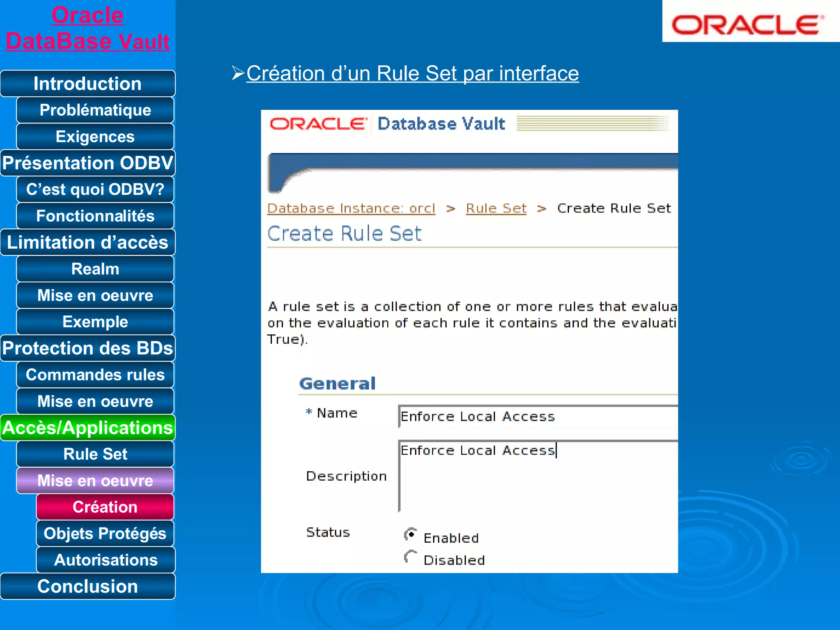Go to the Introduction section

[88, 84]
